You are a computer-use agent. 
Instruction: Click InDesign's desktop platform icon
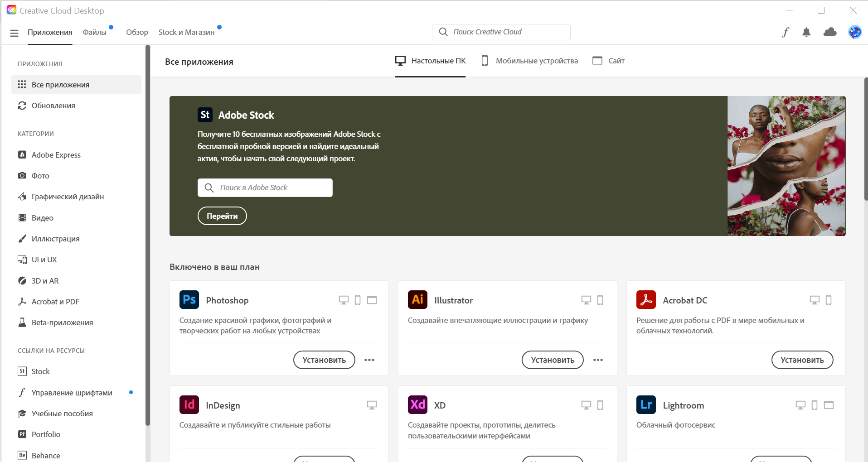[372, 405]
